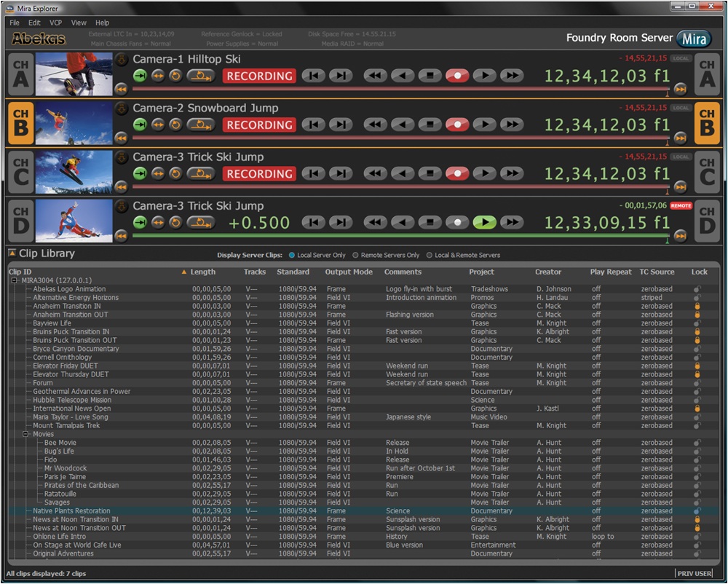728x584 pixels.
Task: Click the green scrub bar on channel D
Action: coord(400,236)
